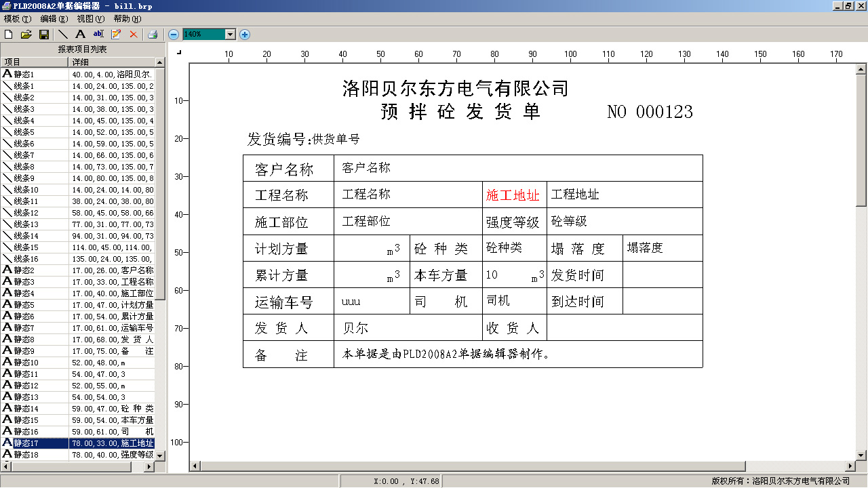
Task: Click the printer icon in the toolbar
Action: tap(153, 34)
